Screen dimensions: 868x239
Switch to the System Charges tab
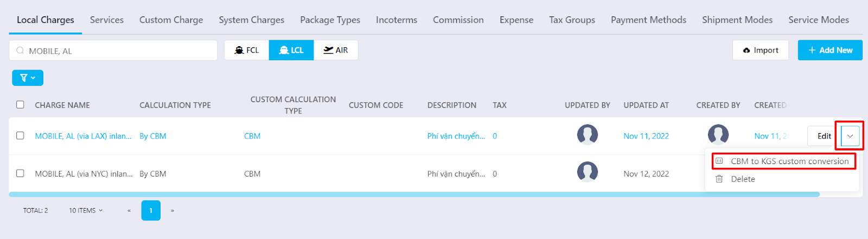(252, 20)
